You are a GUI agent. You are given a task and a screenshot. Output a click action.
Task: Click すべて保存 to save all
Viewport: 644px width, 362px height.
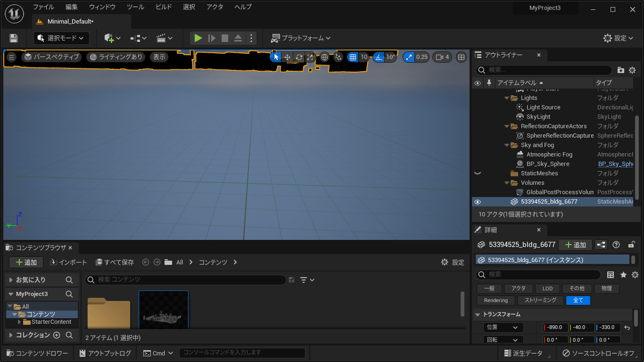pyautogui.click(x=115, y=262)
